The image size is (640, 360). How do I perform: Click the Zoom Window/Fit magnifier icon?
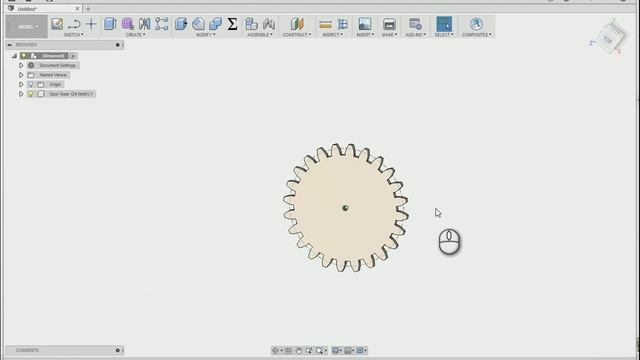(x=320, y=351)
